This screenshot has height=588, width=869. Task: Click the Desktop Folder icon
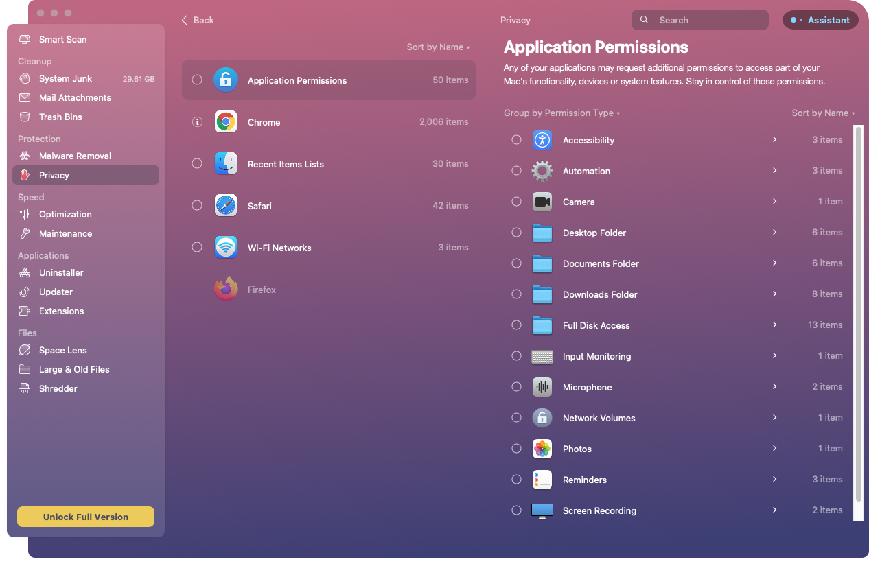point(542,233)
